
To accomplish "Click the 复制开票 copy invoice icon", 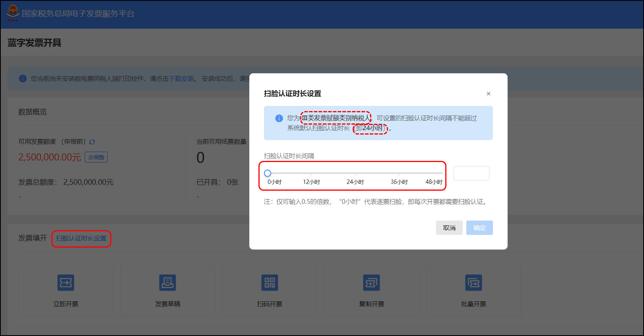I will pos(371,283).
